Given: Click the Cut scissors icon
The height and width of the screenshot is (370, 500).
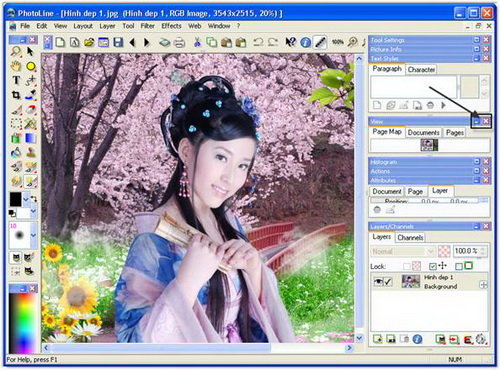Looking at the screenshot, I should pyautogui.click(x=197, y=42).
